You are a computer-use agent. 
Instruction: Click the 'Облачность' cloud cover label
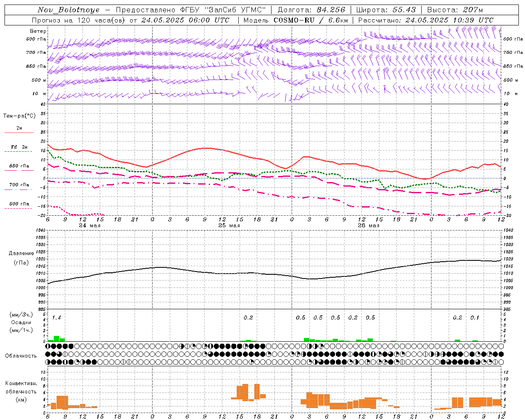21,356
